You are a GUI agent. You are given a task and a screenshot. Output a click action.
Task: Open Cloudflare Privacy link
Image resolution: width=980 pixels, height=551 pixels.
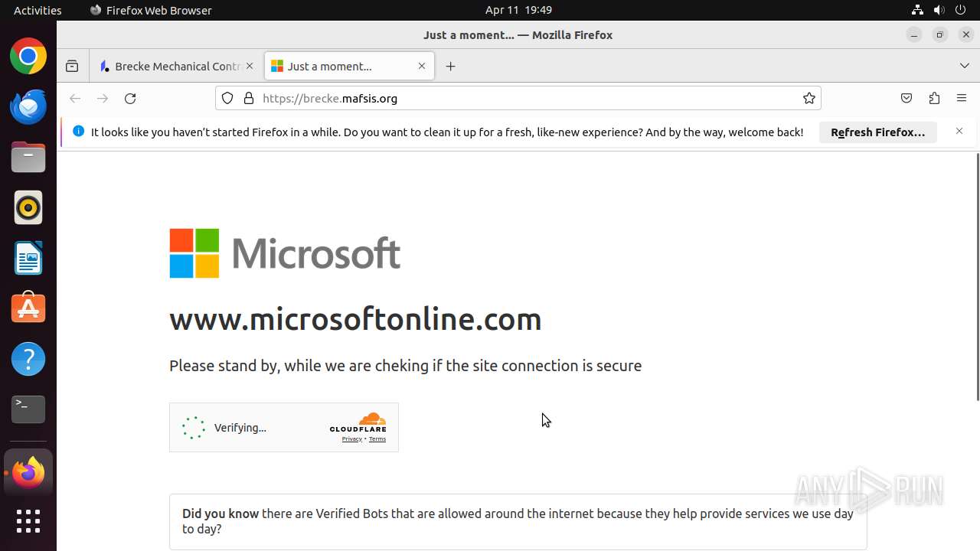click(351, 439)
